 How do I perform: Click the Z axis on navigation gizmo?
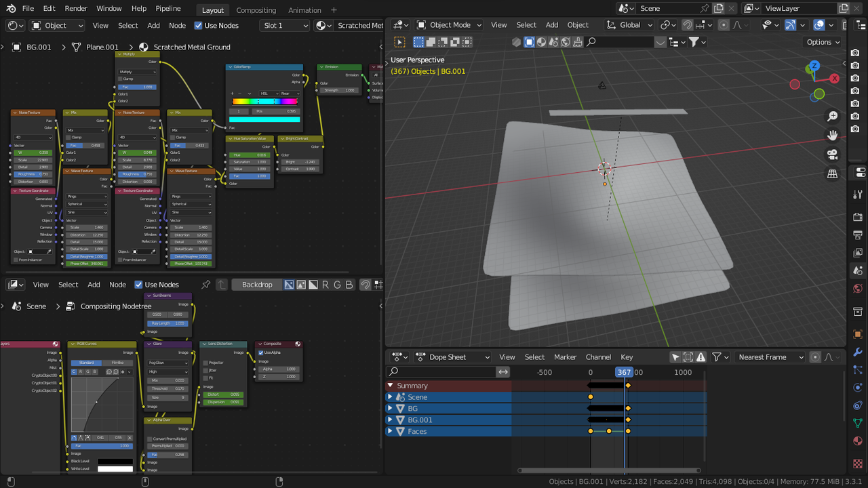click(x=814, y=66)
